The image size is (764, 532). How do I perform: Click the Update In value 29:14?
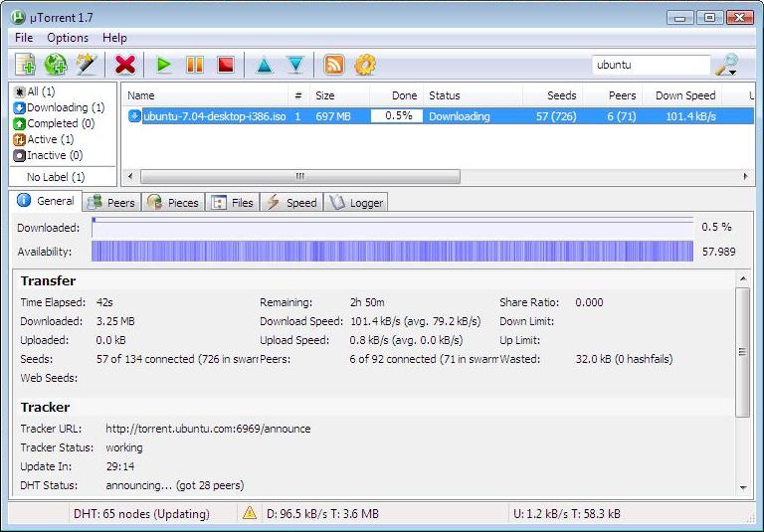click(x=120, y=466)
